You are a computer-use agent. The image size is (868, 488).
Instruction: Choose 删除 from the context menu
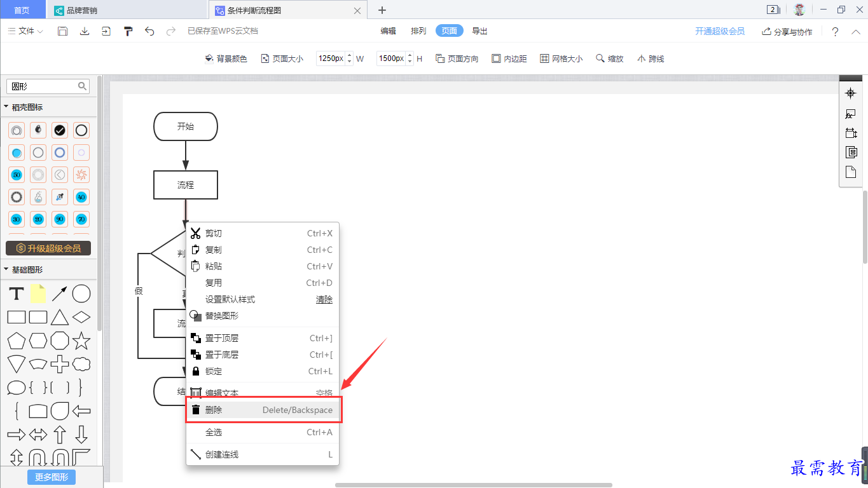point(263,410)
